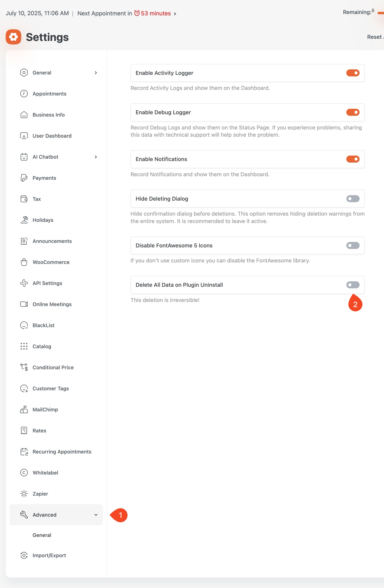This screenshot has width=384, height=588.
Task: Click the arrow beside next appointment time
Action: pos(175,14)
